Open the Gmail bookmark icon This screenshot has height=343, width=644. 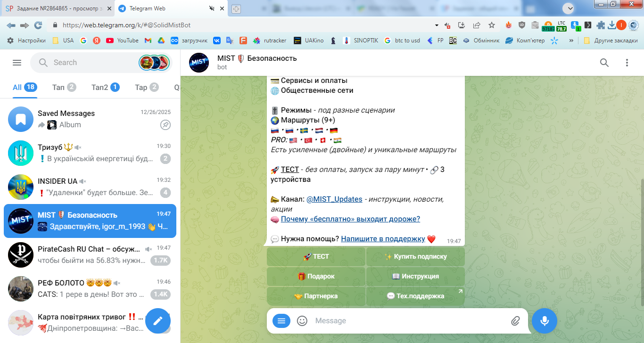click(148, 41)
